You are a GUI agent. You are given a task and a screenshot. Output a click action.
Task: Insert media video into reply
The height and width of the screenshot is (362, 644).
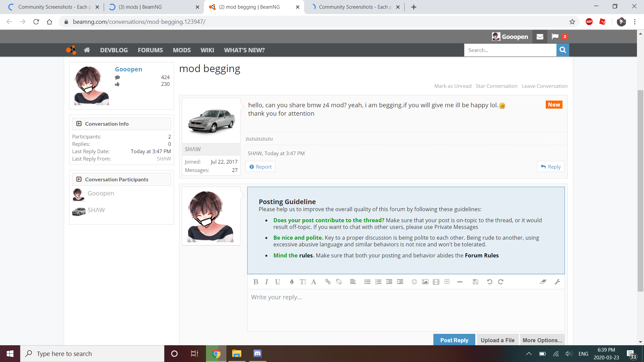pos(436,282)
